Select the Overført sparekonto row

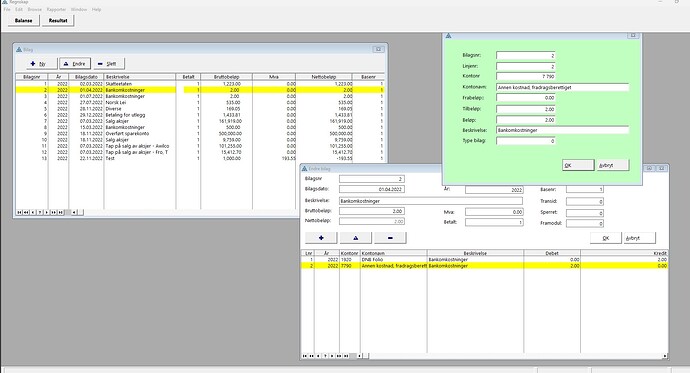pos(200,133)
